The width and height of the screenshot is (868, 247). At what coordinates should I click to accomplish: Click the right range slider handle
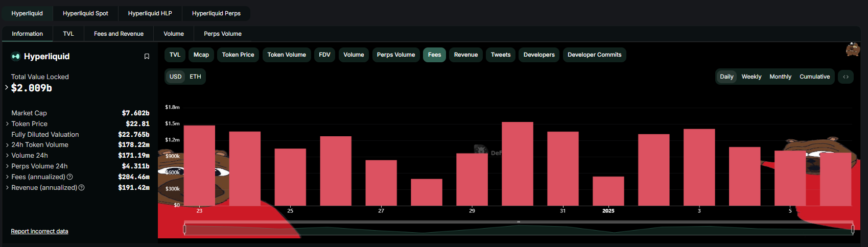[x=853, y=230]
